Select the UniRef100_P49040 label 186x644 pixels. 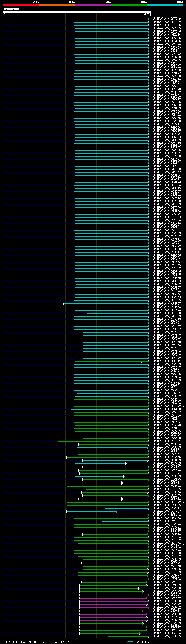167,99
